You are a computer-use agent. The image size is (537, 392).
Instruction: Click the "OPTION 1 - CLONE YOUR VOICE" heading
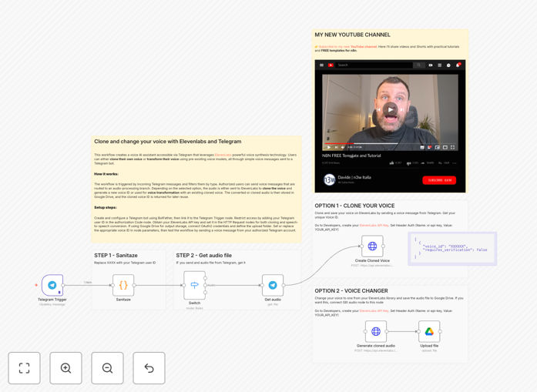(x=354, y=206)
